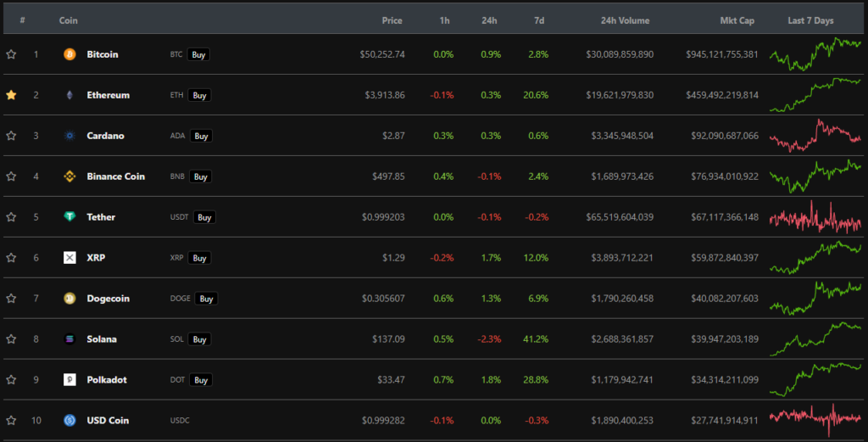Screen dimensions: 868x442
Task: Open Tether's last 7 days sparkline chart
Action: point(815,218)
